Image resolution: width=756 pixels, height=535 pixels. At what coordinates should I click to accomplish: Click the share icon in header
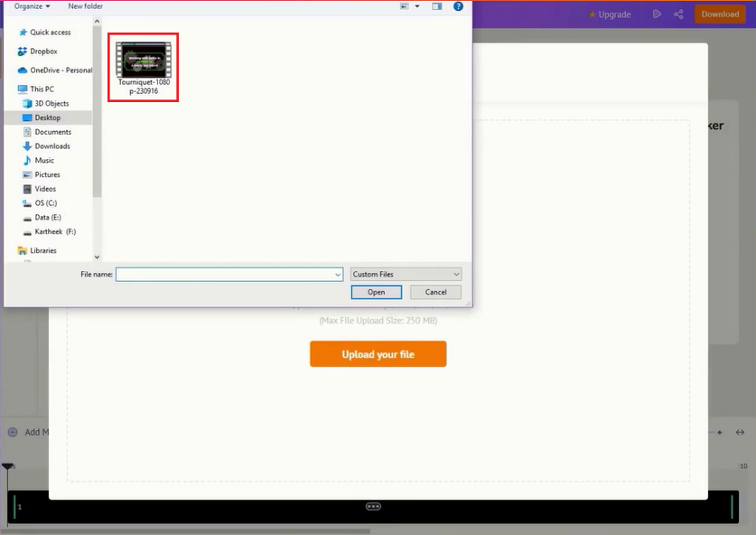pyautogui.click(x=678, y=14)
